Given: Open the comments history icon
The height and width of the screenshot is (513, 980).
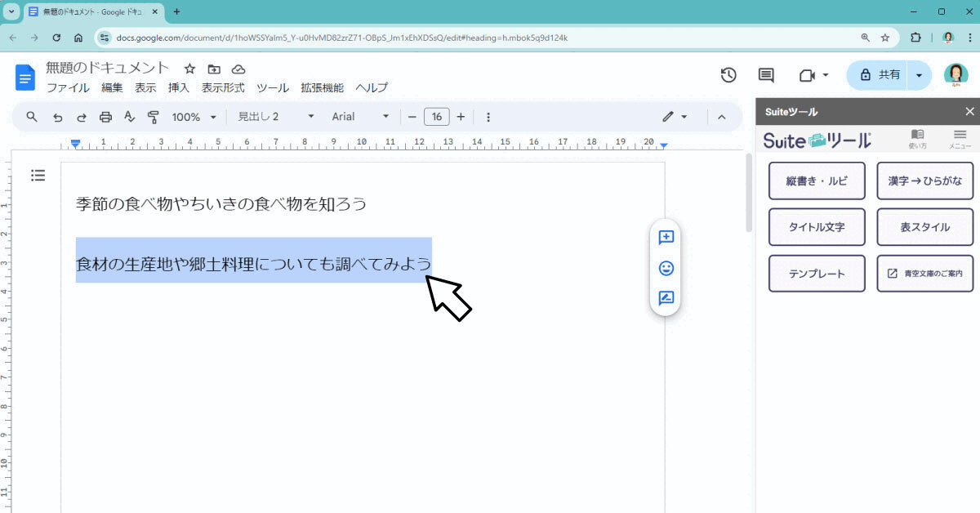Looking at the screenshot, I should tap(766, 75).
